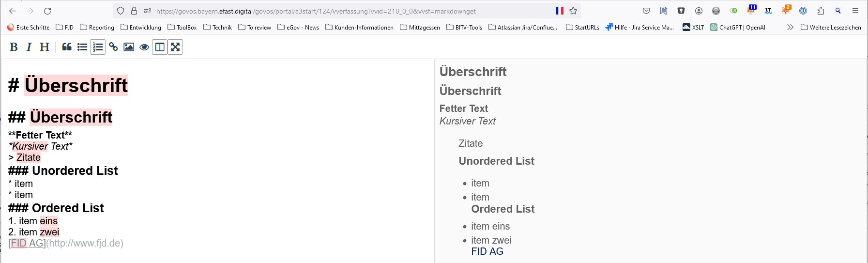Insert an image via picture icon

click(129, 47)
